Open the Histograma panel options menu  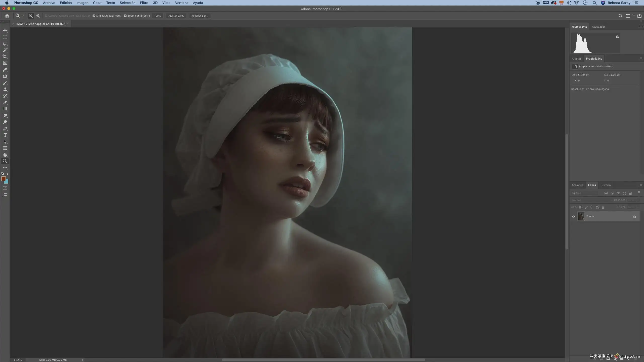point(641,27)
